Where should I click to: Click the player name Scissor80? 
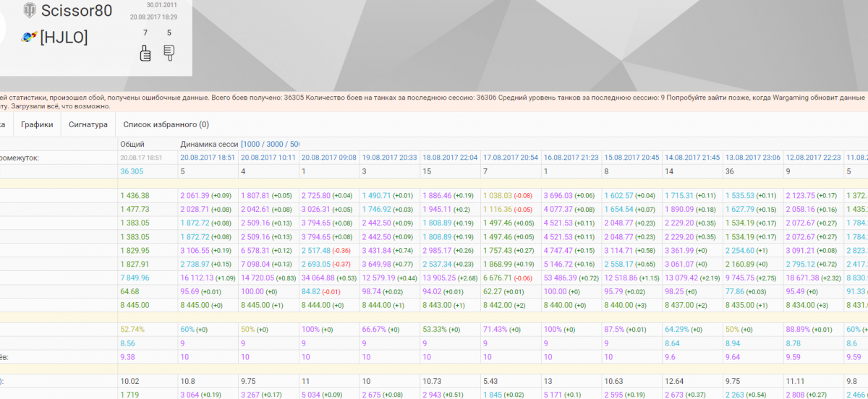tap(77, 10)
